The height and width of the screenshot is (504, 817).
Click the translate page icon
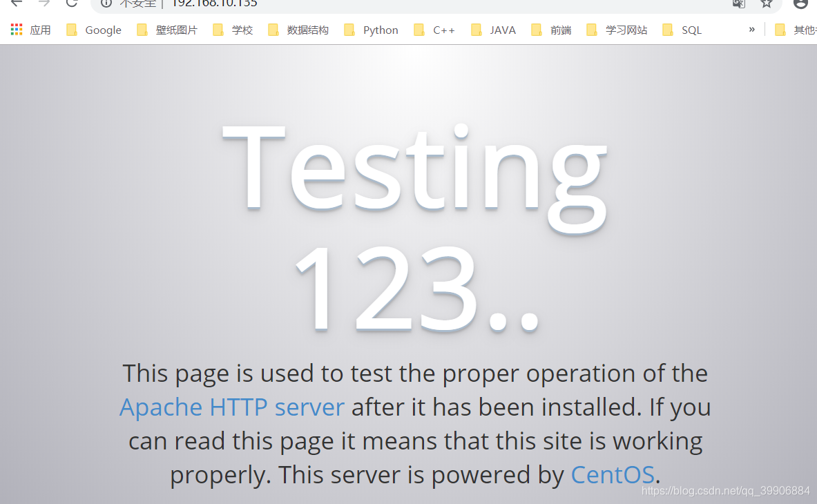point(738,3)
